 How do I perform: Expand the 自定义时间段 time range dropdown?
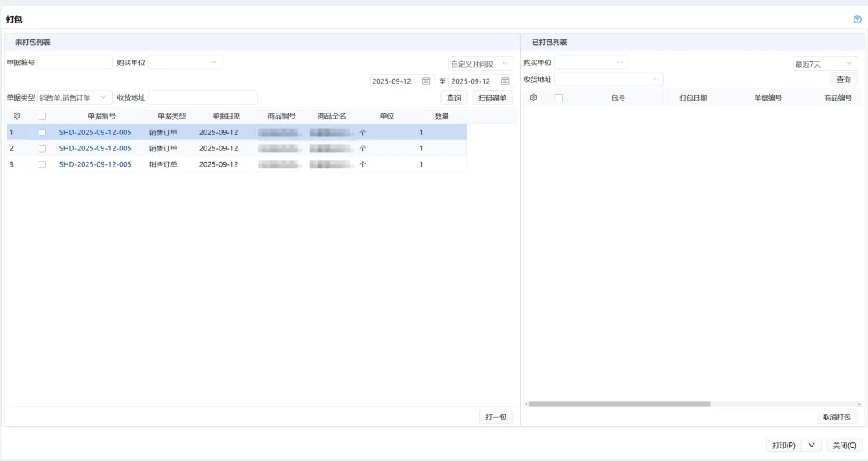(481, 64)
